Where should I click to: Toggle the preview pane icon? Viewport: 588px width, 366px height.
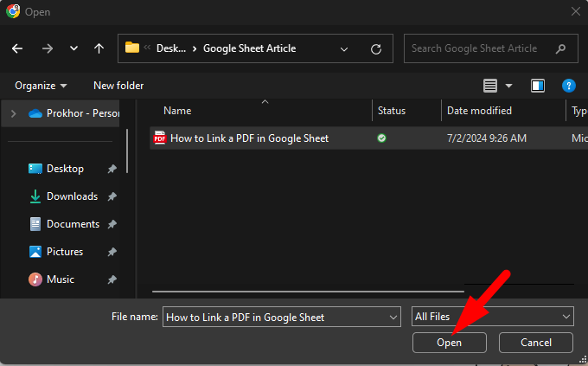538,86
